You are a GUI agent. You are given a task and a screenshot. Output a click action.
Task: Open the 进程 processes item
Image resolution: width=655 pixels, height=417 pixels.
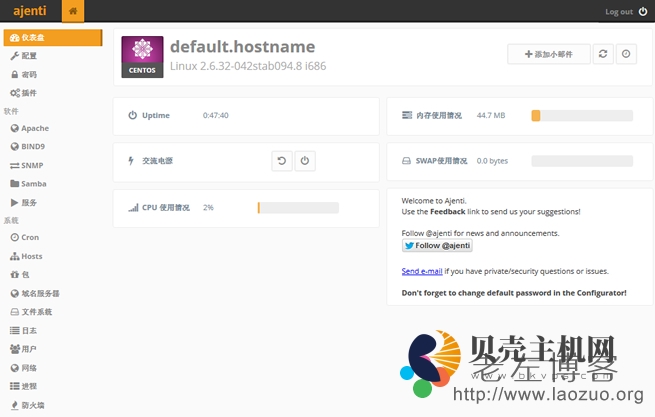click(24, 386)
